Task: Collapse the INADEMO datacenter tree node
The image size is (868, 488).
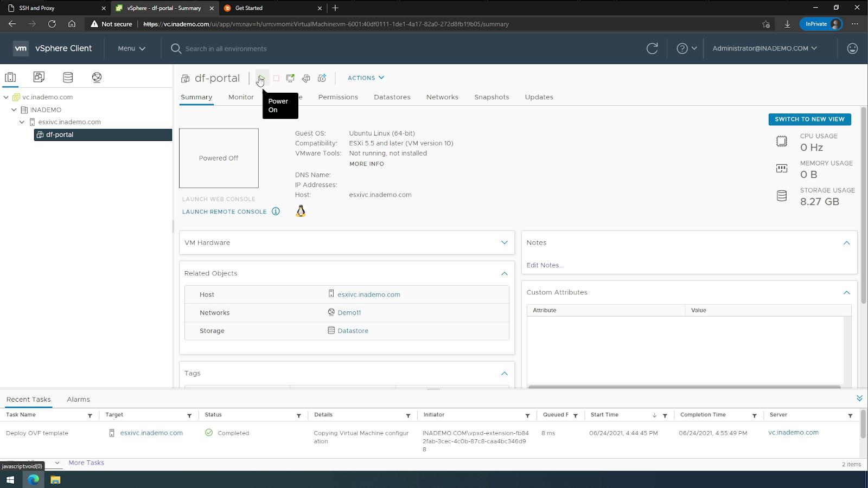Action: point(14,110)
